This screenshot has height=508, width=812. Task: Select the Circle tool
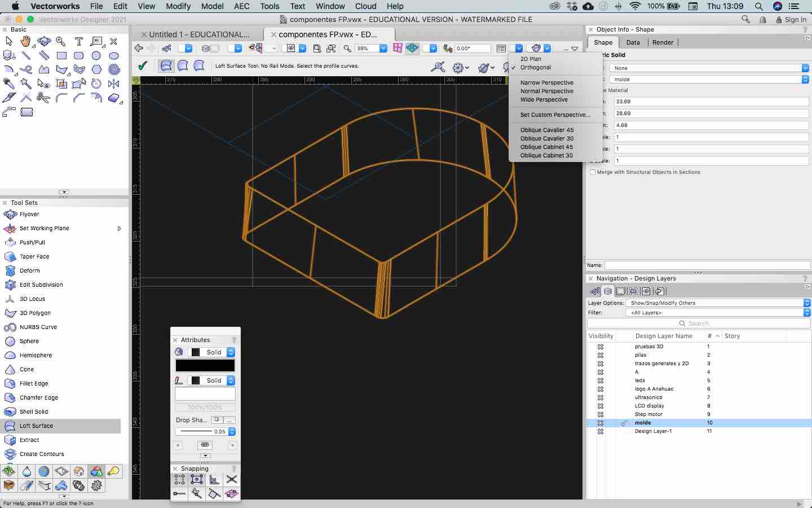pyautogui.click(x=96, y=56)
